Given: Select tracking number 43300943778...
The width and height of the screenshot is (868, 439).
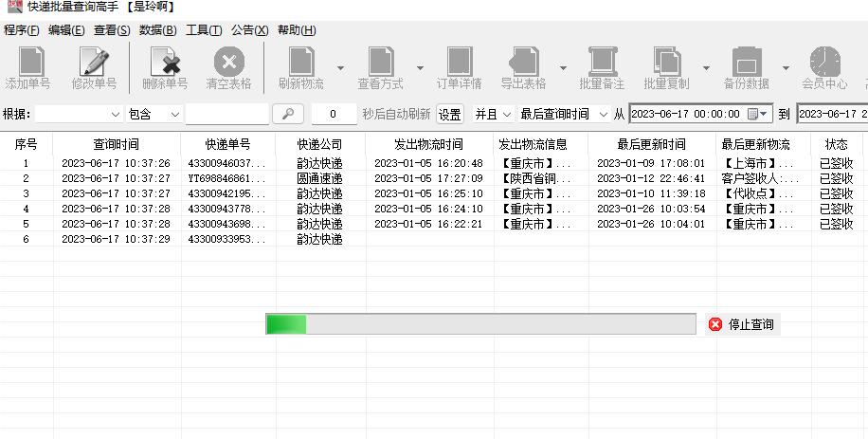Looking at the screenshot, I should pyautogui.click(x=227, y=209).
